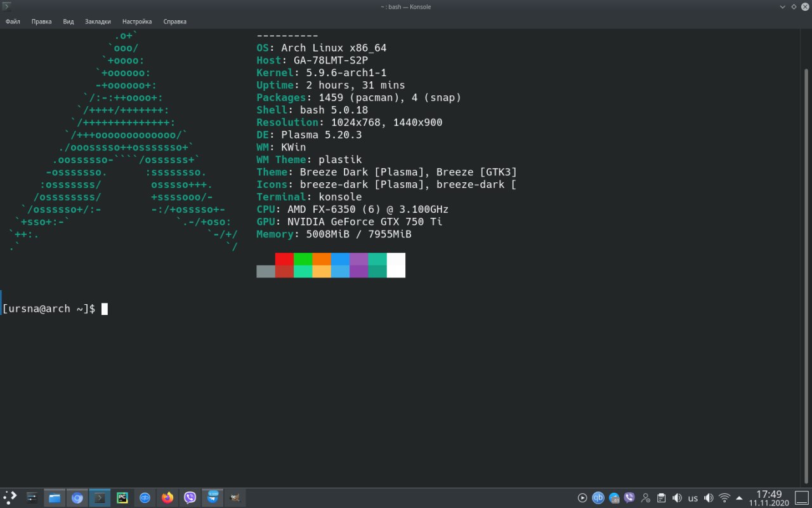
Task: Click 'DE: Plasma 5.20.3' line
Action: [x=309, y=135]
